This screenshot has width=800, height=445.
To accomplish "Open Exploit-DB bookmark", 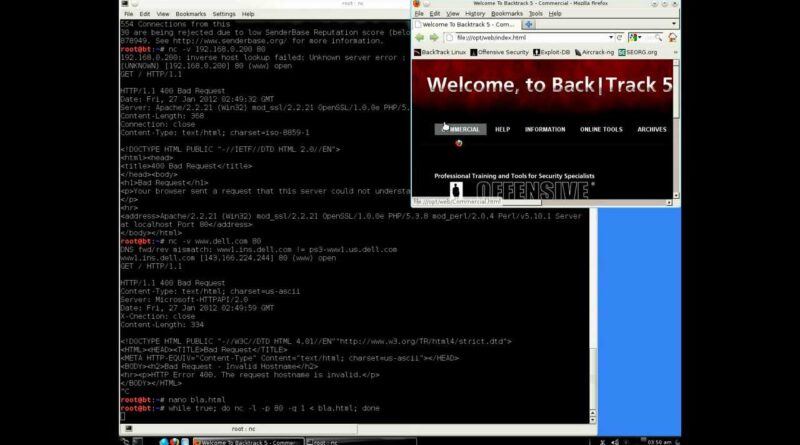I will pyautogui.click(x=552, y=52).
